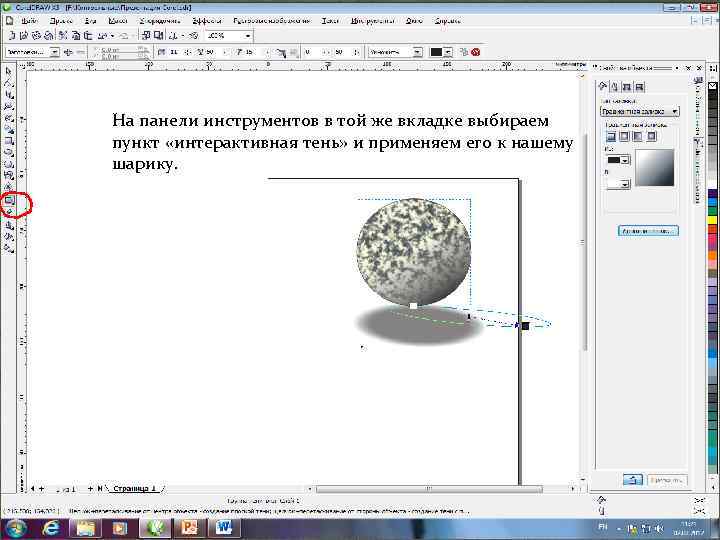720x540 pixels.
Task: Click the no-color X swatch in palette
Action: 712,85
